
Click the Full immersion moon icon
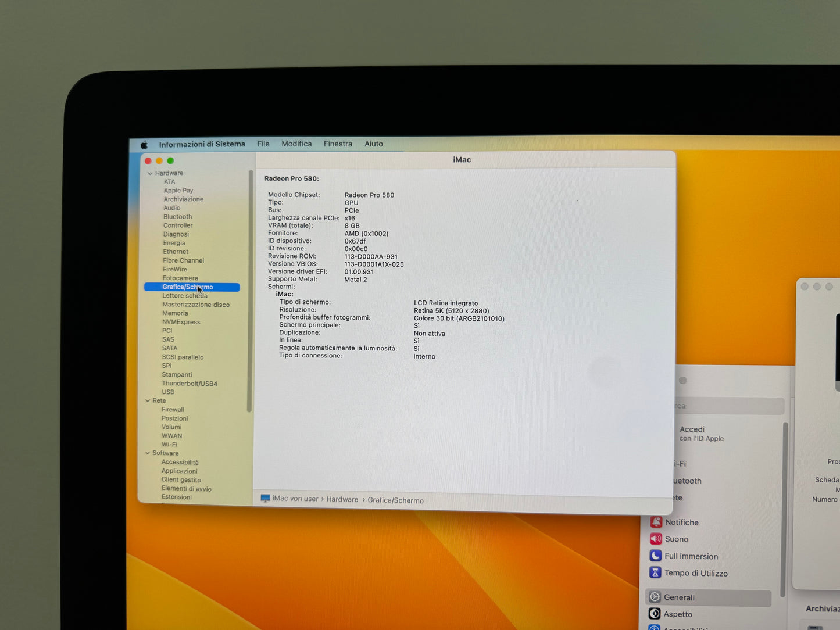(655, 556)
